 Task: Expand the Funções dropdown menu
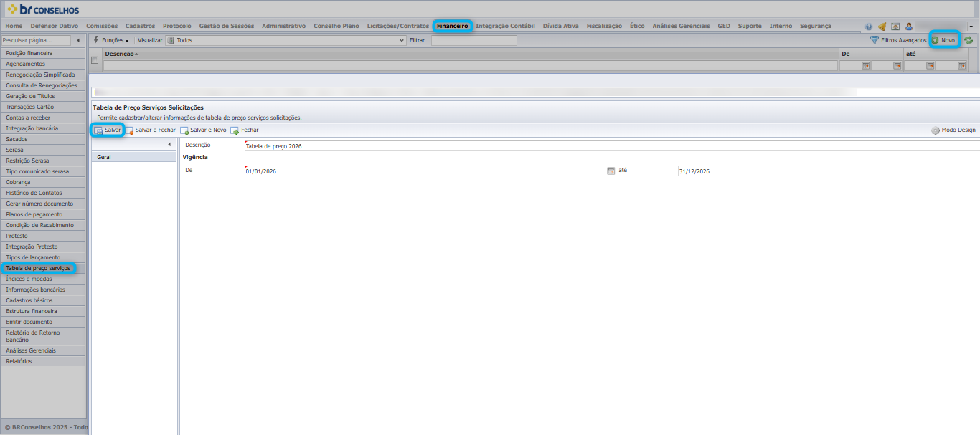pyautogui.click(x=111, y=41)
